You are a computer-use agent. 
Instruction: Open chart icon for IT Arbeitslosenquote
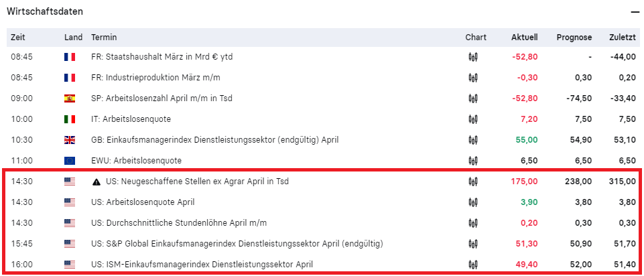(473, 119)
